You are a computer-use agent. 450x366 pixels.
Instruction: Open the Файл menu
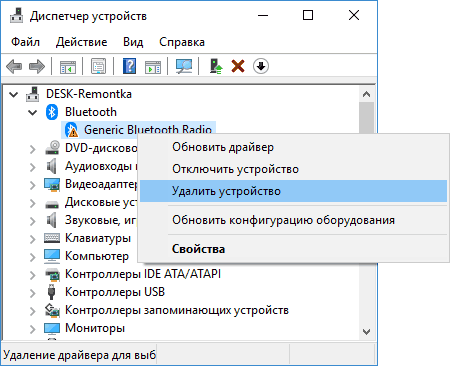[x=25, y=42]
